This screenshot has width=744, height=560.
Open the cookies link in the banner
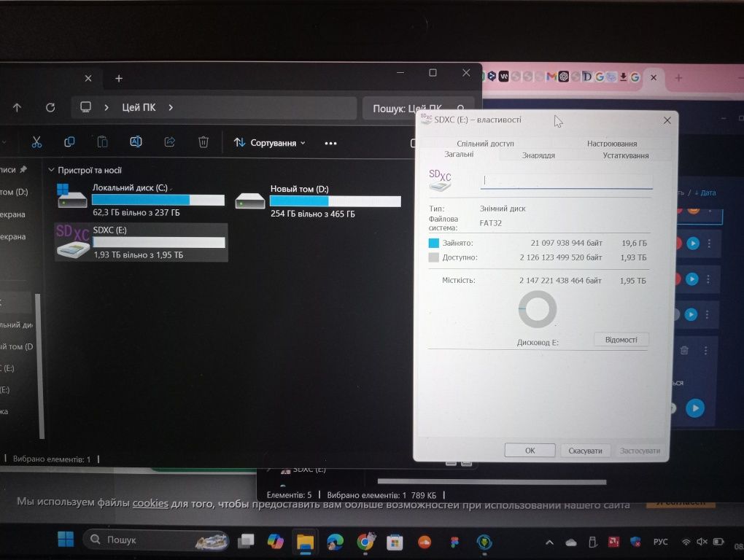[x=150, y=503]
